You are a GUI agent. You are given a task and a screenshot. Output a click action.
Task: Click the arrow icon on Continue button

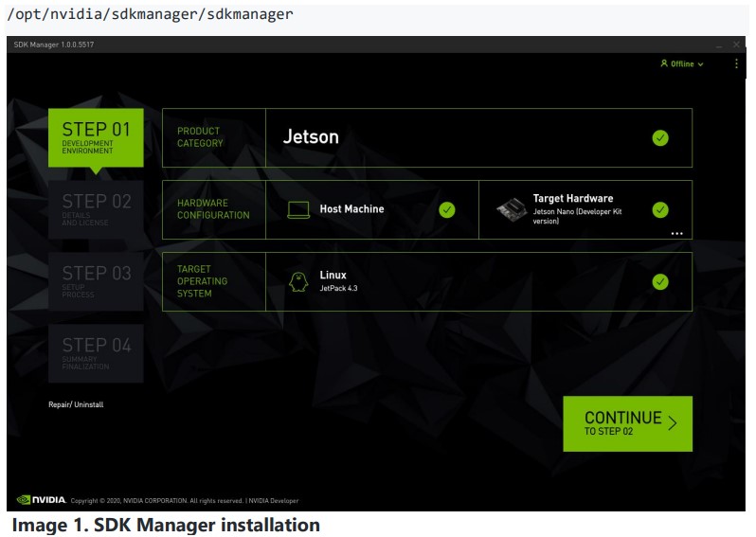673,423
